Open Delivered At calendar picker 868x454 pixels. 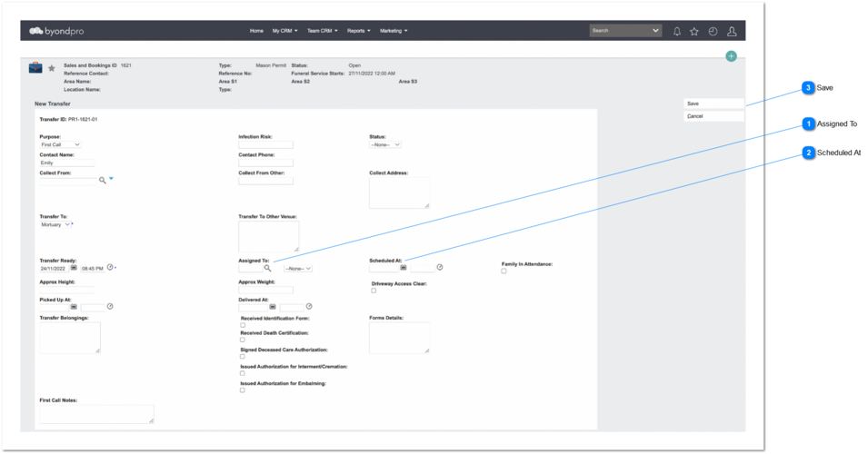(273, 306)
